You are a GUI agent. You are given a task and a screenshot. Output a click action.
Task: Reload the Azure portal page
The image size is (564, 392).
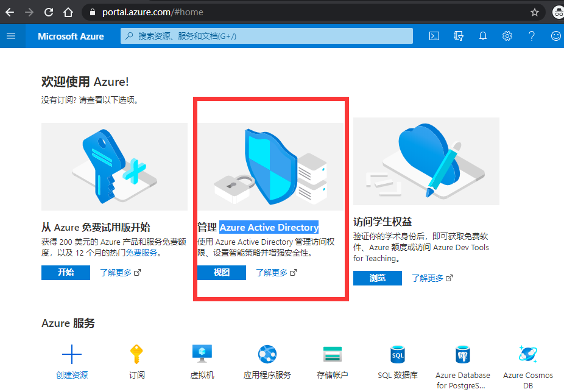tap(49, 12)
